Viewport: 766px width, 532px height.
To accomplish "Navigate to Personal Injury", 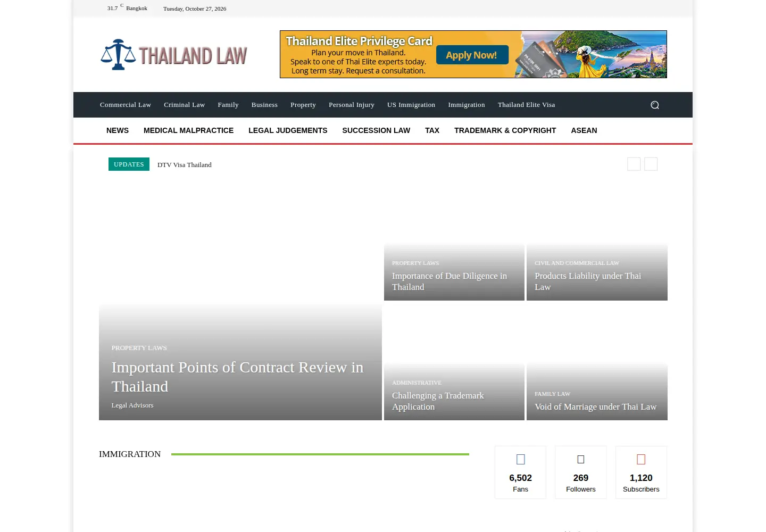I will [352, 105].
